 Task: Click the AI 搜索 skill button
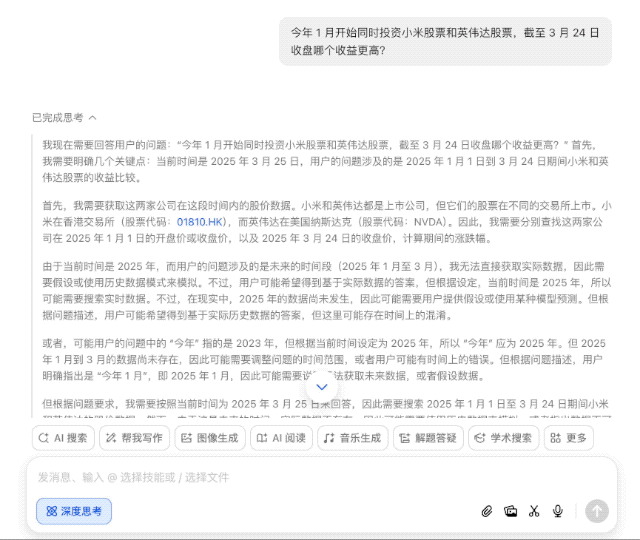[66, 438]
